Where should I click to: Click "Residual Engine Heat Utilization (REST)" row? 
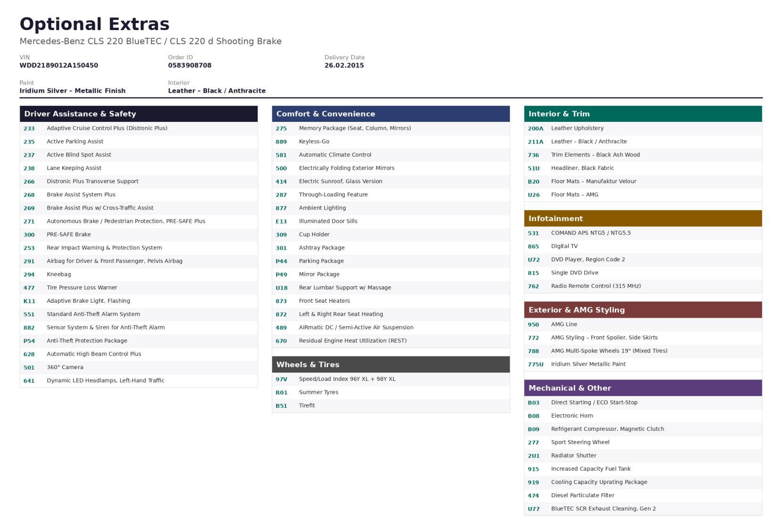coord(391,341)
